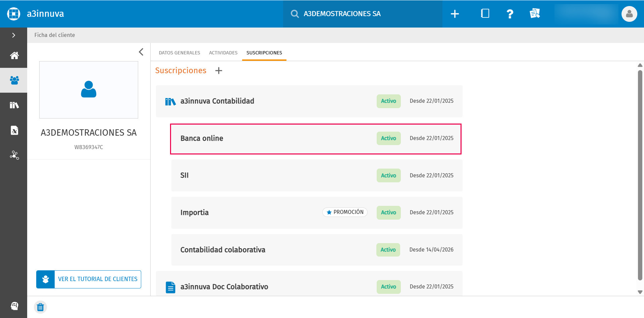Click the a3innuva Contabilidad books icon
Screen dimensions: 644x318
coord(170,101)
